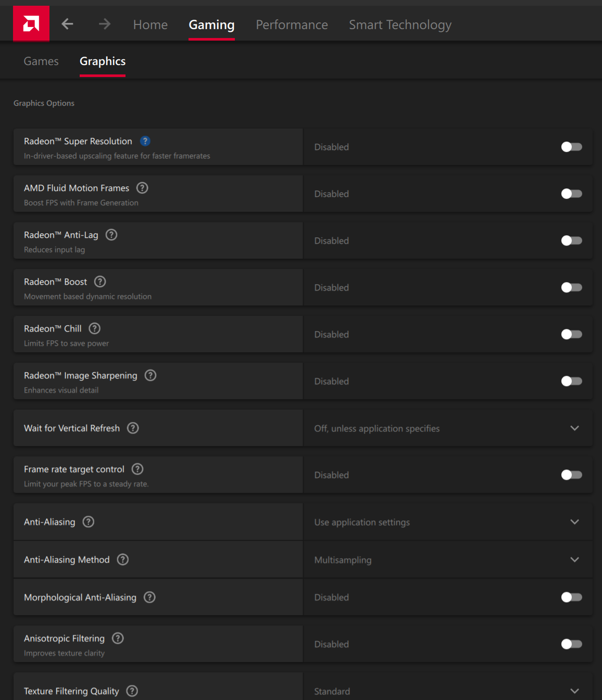The image size is (602, 700).
Task: Toggle Radeon Boost on
Action: 571,287
